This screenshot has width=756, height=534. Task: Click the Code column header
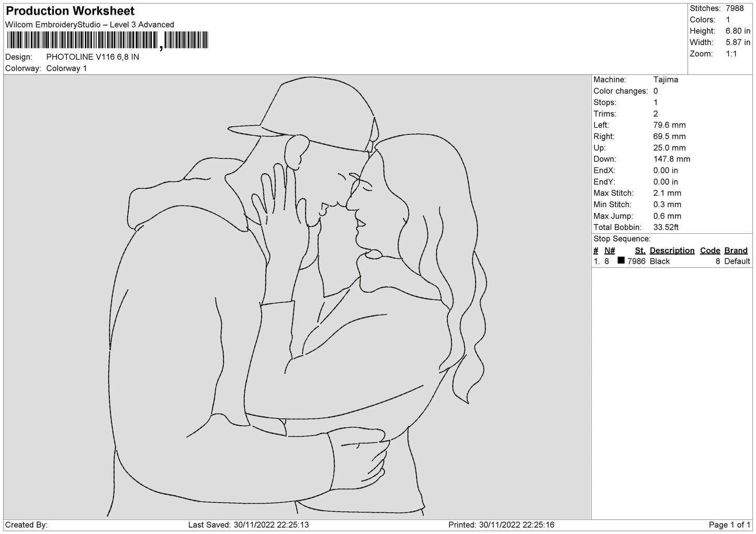[710, 251]
